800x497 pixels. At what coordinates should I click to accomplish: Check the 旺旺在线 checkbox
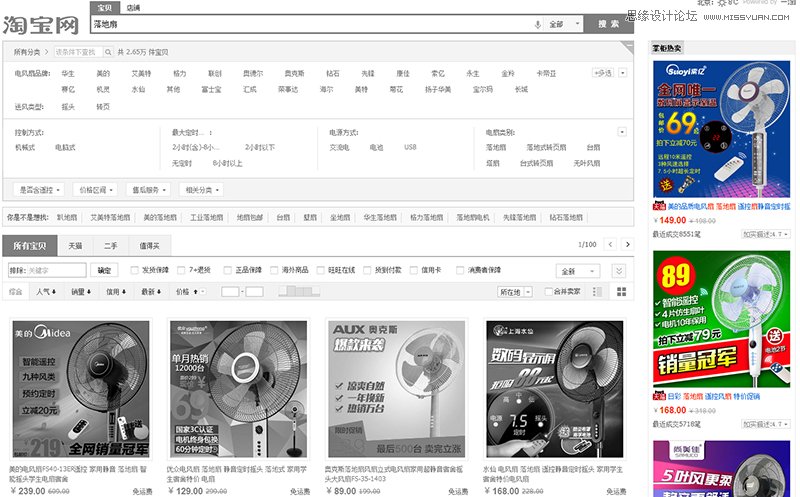[320, 270]
